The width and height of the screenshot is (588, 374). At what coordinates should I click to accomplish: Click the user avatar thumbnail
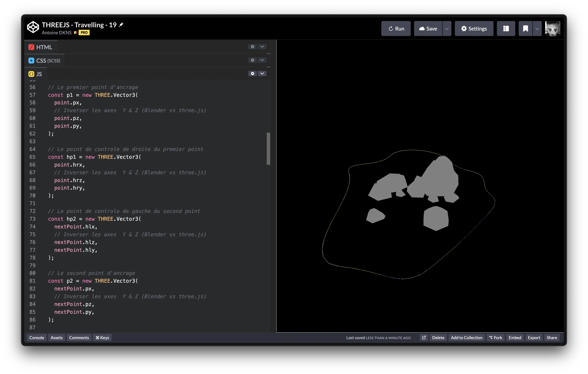[552, 29]
